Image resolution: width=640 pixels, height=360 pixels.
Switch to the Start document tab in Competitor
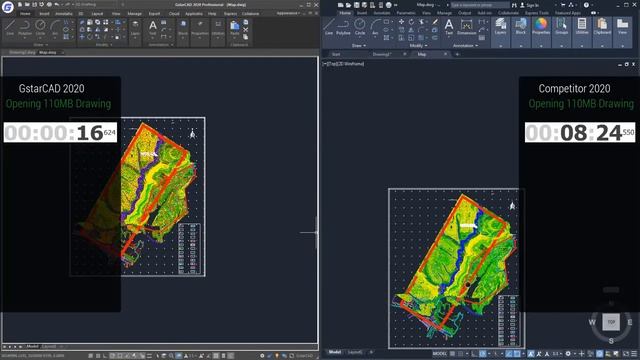[336, 54]
